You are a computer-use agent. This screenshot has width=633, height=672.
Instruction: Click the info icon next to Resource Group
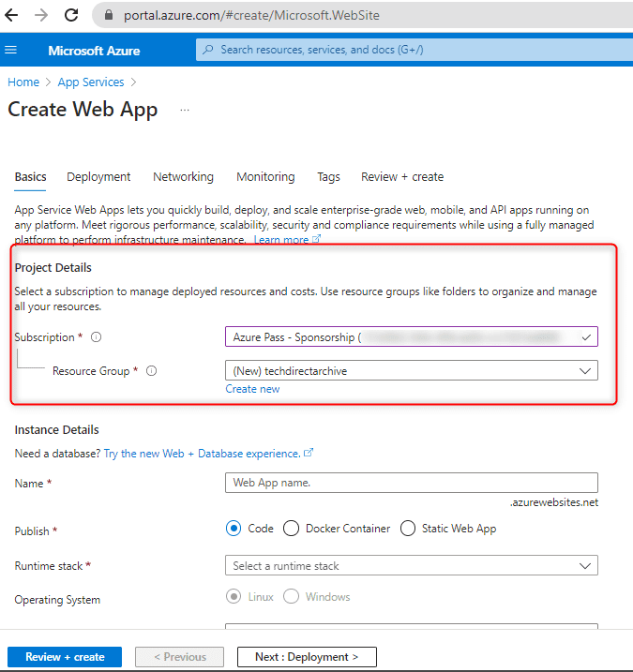[151, 371]
